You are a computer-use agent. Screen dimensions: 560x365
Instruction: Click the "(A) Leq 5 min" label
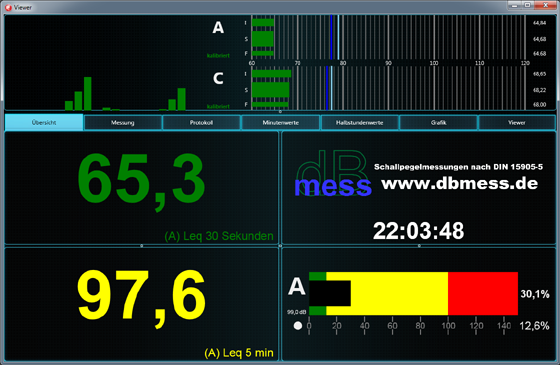coord(239,353)
